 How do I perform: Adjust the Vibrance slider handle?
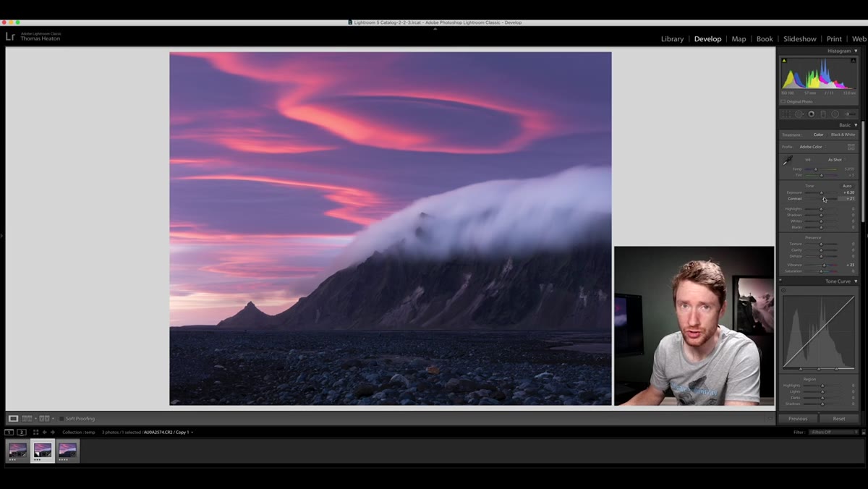pos(824,265)
